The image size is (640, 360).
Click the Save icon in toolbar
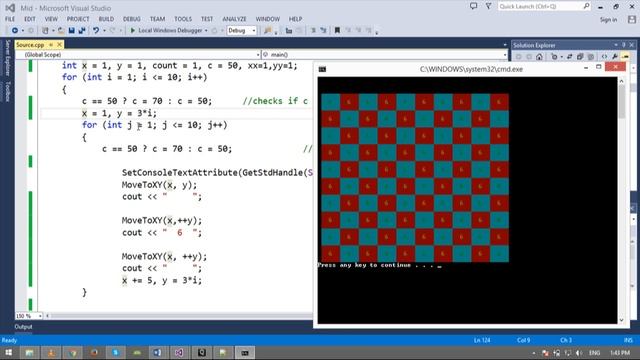(x=71, y=31)
